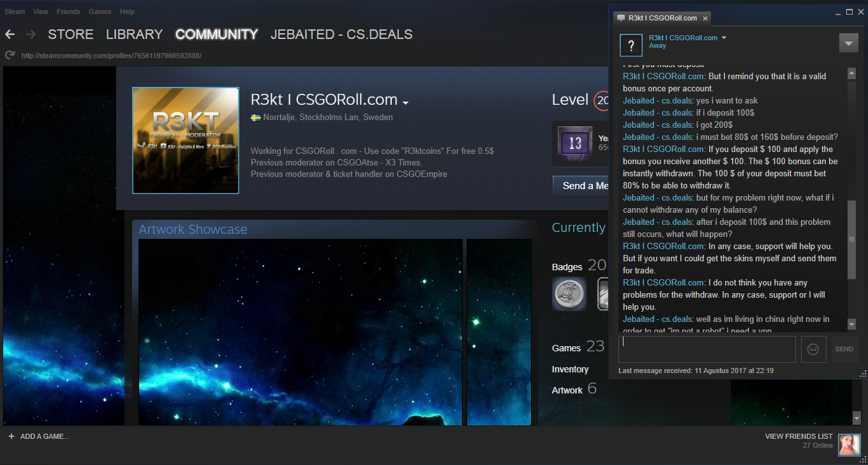Go back with the left arrow
The width and height of the screenshot is (868, 465).
tap(10, 34)
